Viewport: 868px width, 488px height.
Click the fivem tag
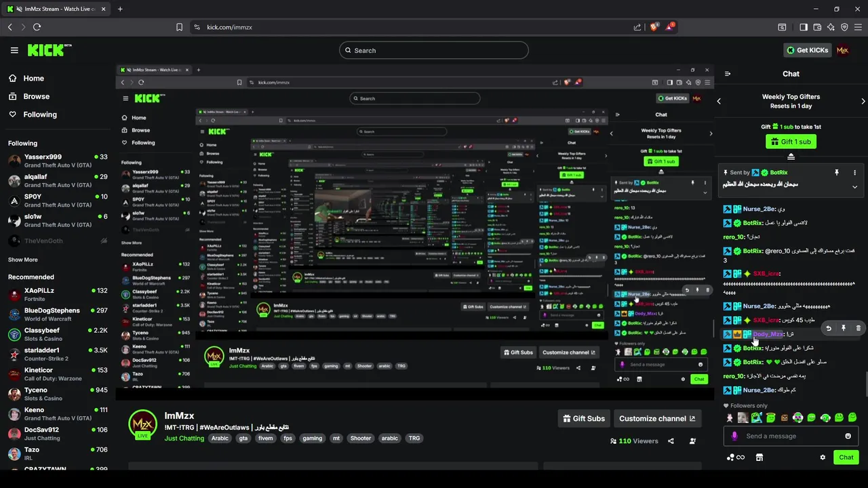265,439
